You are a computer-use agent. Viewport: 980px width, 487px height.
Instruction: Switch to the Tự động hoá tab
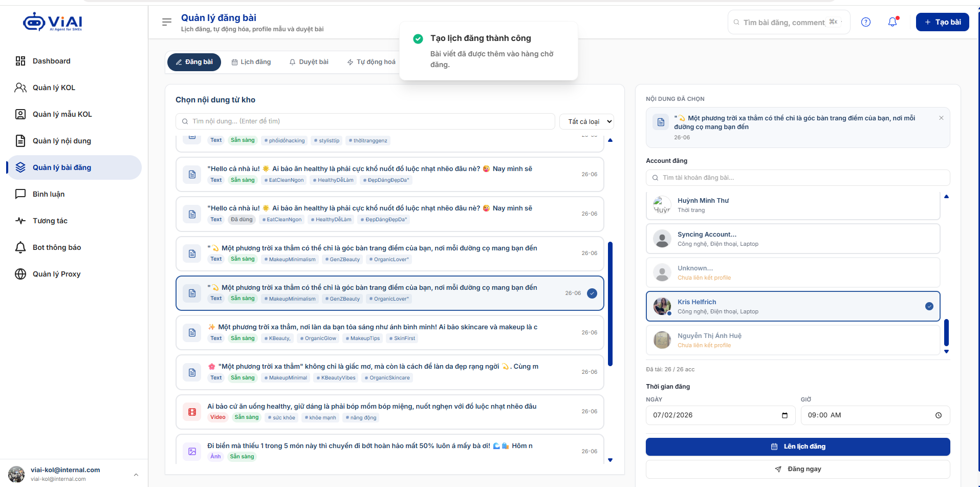(x=371, y=62)
